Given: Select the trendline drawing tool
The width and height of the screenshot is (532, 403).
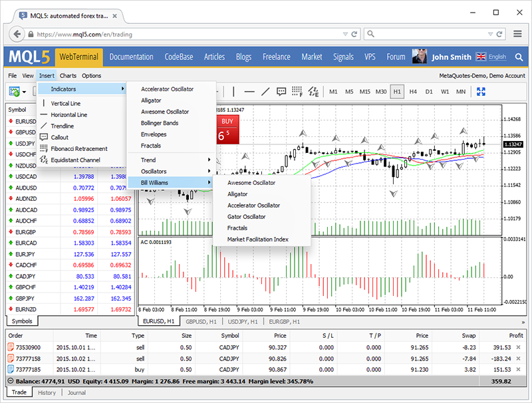Looking at the screenshot, I should pos(265,92).
